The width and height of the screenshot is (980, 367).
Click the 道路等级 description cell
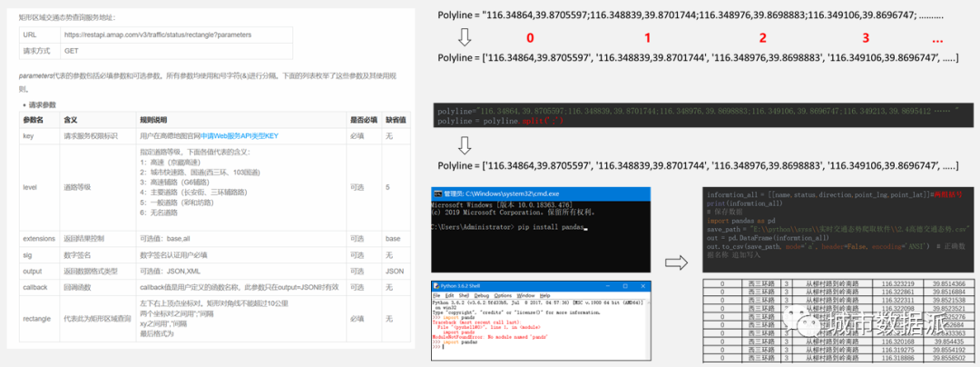98,187
